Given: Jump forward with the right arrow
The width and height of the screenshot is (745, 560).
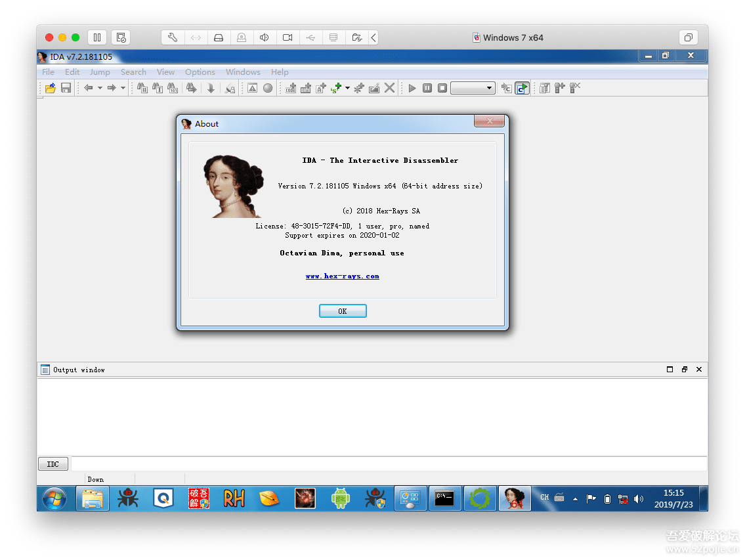Looking at the screenshot, I should [112, 88].
